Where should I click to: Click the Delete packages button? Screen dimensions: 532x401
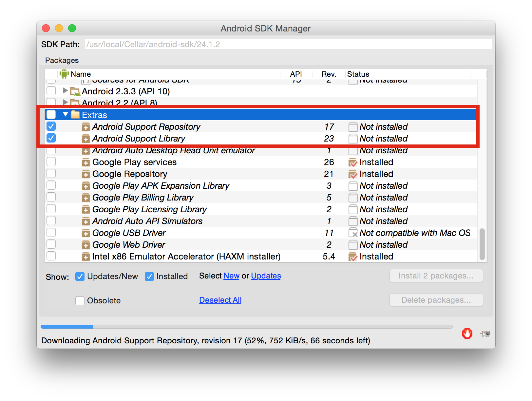pos(436,300)
